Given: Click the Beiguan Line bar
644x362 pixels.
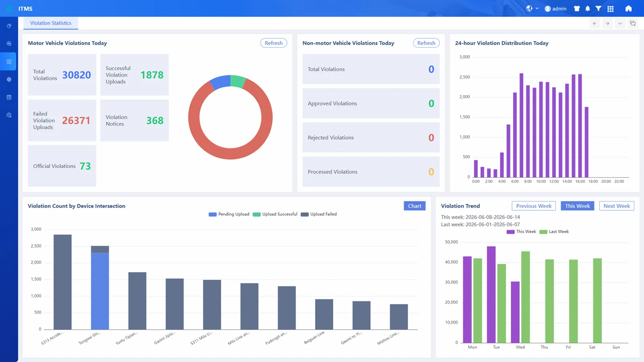Looking at the screenshot, I should (x=324, y=314).
